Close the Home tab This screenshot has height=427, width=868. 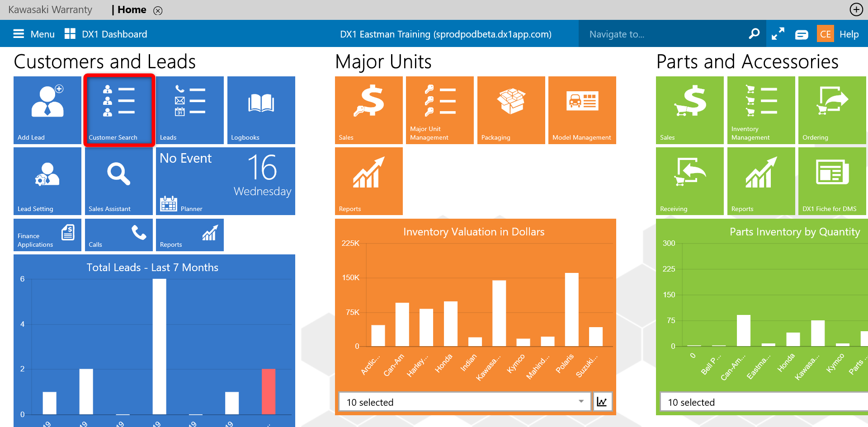pos(158,10)
